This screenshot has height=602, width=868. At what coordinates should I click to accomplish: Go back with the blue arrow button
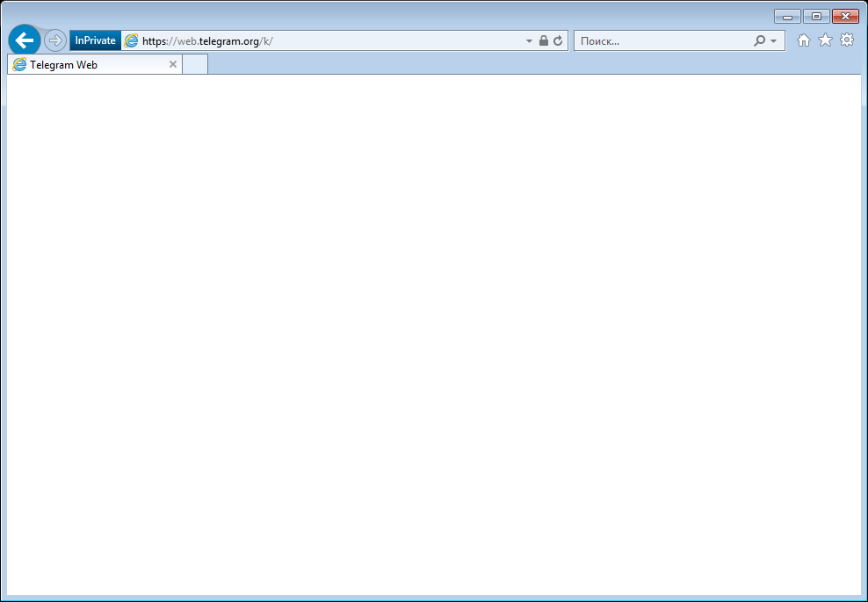pos(25,40)
